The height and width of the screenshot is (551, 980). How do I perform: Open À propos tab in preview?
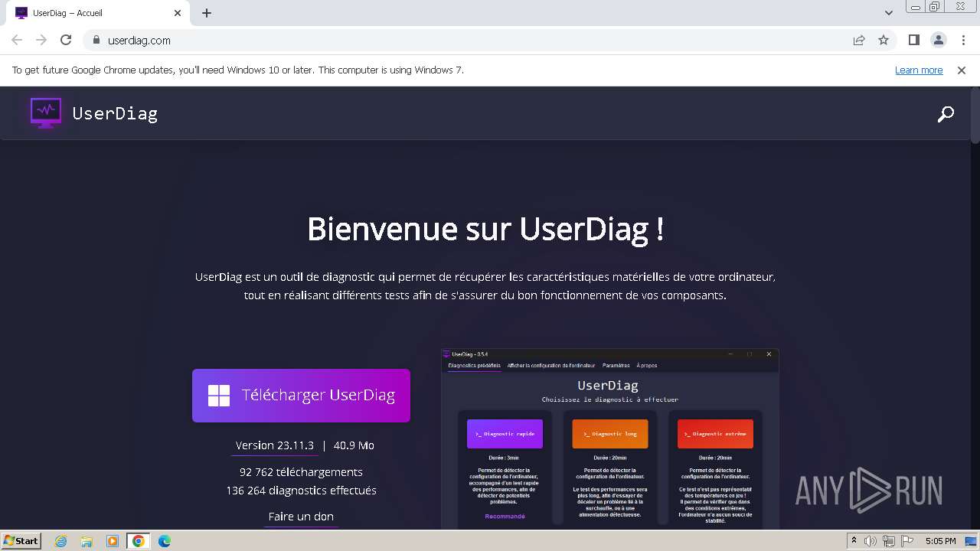pyautogui.click(x=647, y=366)
